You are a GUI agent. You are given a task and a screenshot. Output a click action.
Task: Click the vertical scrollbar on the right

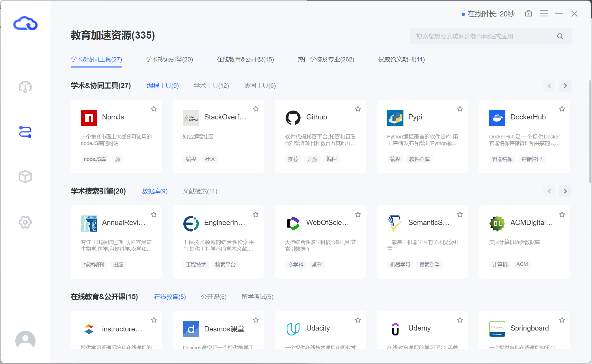(590, 131)
